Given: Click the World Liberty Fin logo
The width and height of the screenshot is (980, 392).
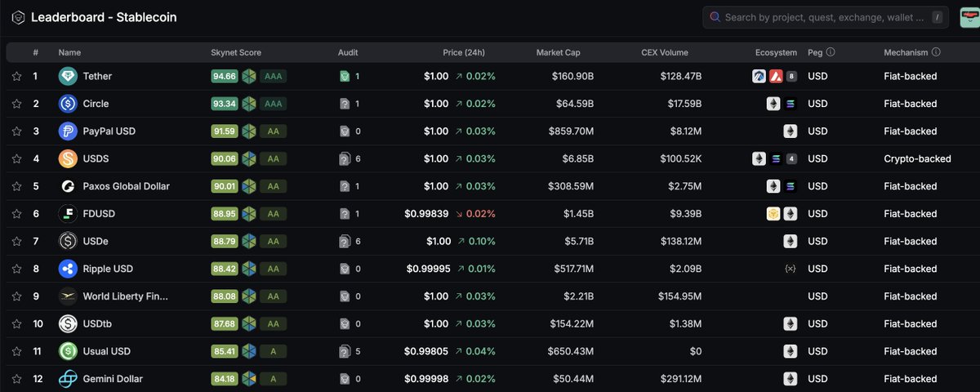Looking at the screenshot, I should coord(68,296).
